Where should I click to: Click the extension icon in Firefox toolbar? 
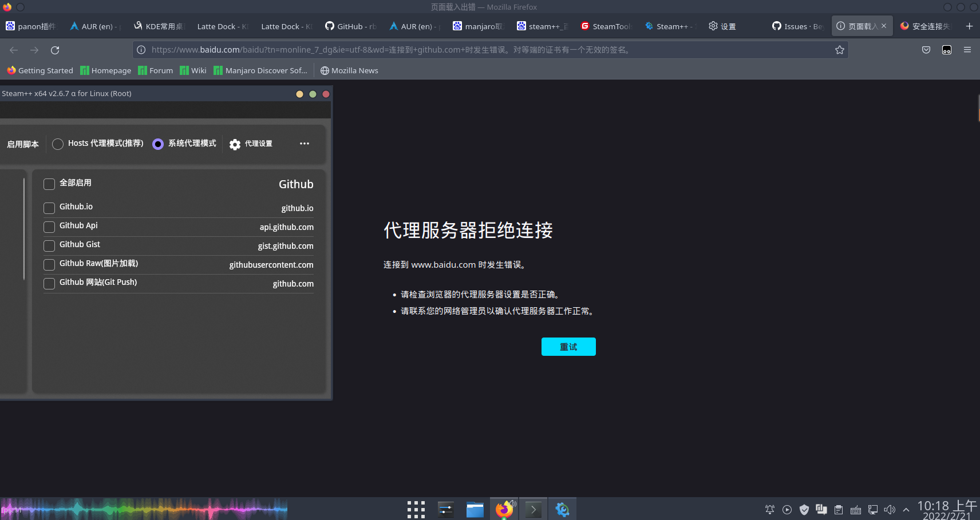tap(947, 50)
